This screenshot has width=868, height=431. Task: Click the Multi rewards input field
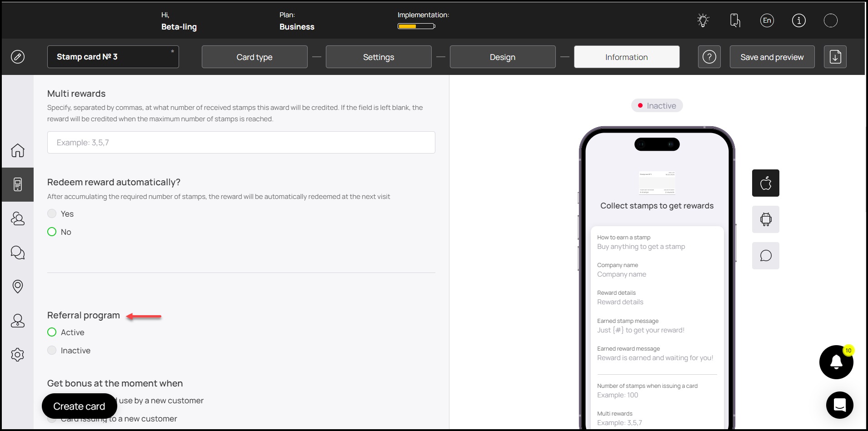241,143
